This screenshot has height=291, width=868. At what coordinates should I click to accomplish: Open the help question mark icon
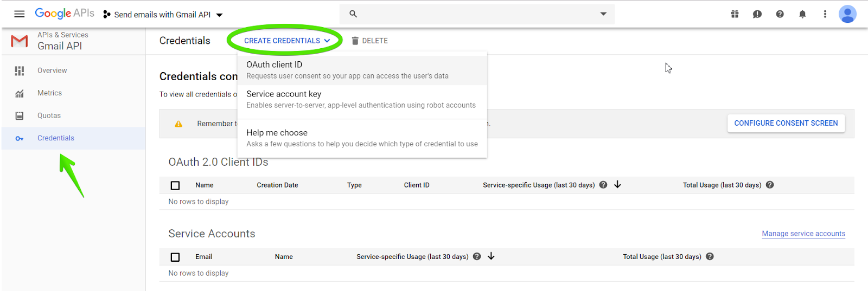point(780,14)
